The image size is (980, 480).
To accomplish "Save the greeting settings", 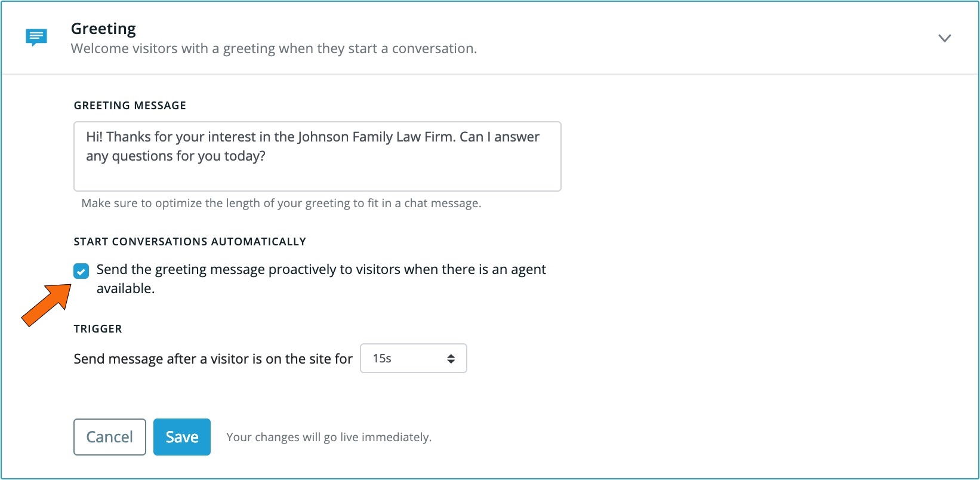I will (182, 437).
